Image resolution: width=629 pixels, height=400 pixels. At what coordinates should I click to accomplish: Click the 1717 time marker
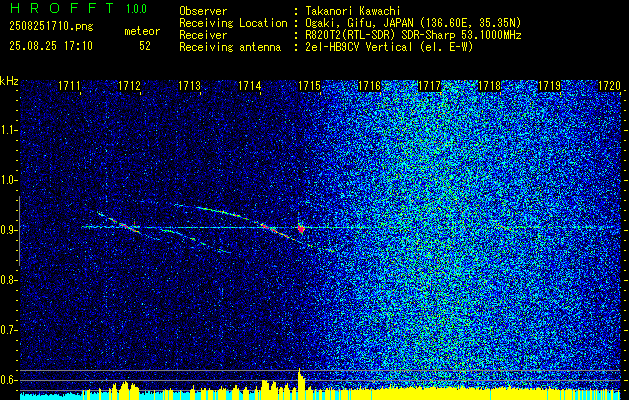pos(429,85)
